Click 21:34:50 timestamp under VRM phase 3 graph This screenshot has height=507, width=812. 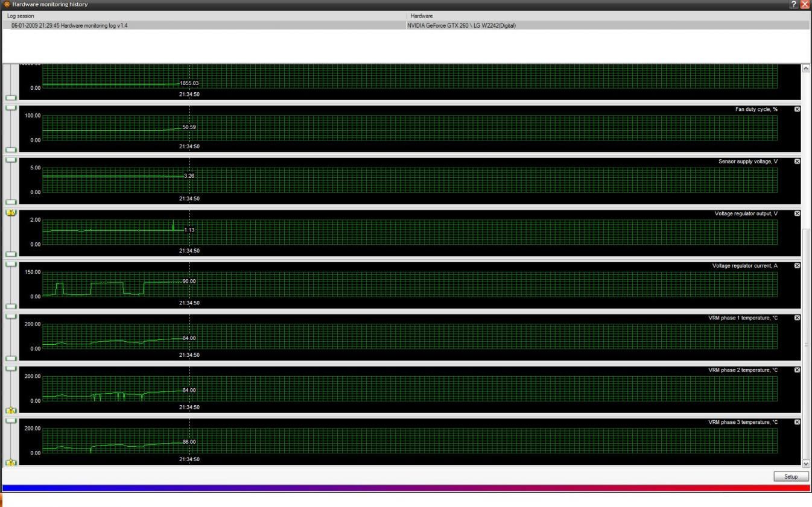coord(189,459)
